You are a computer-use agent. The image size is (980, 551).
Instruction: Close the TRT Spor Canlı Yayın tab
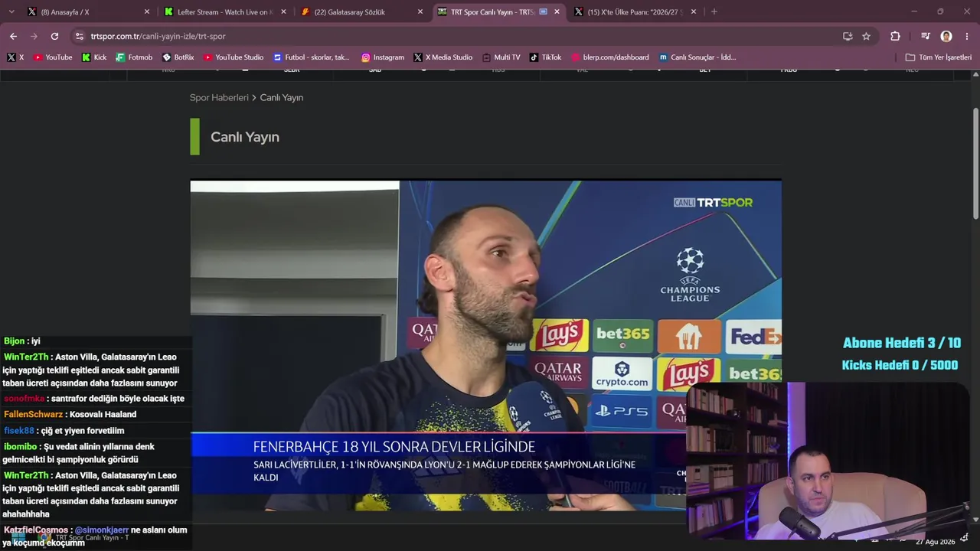[x=557, y=11]
